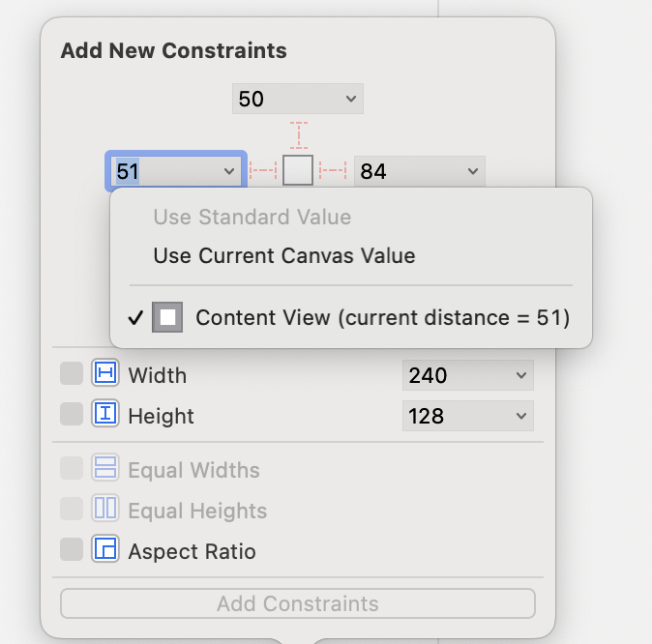Click the Equal Heights icon
This screenshot has height=644, width=652.
coord(104,510)
